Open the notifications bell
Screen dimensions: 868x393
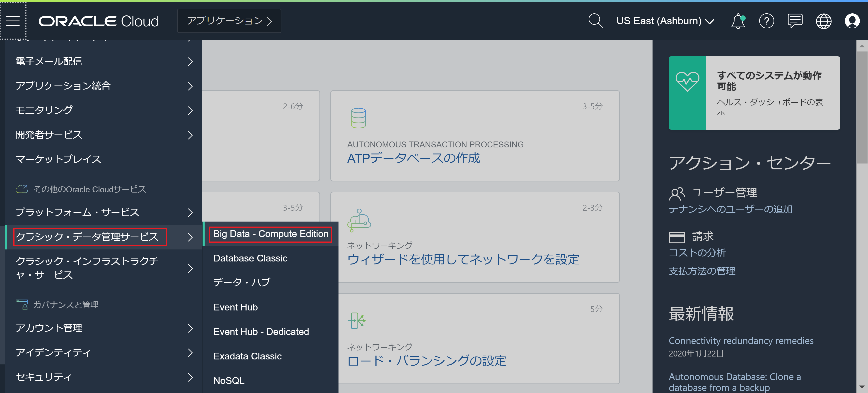[x=737, y=21]
